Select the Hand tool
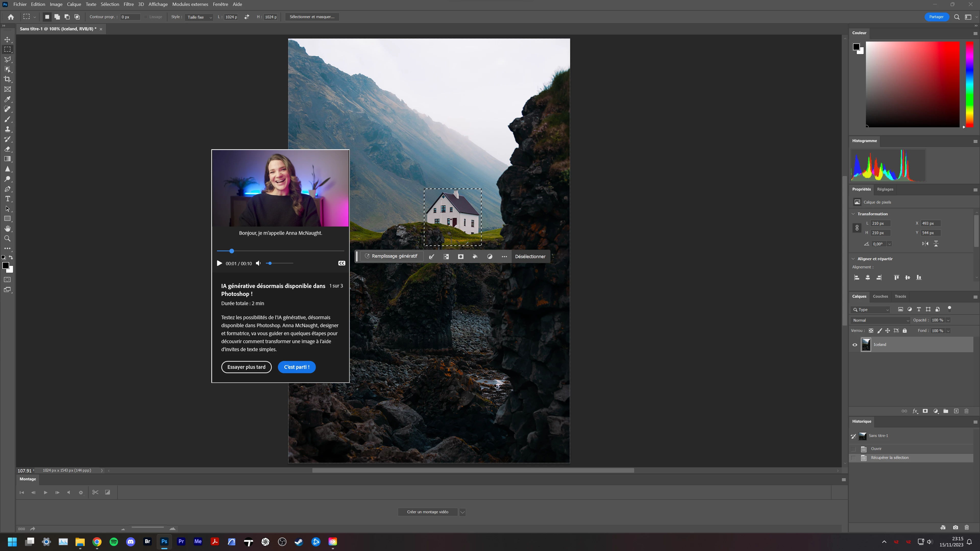Screen dimensions: 980x551 click(x=7, y=229)
